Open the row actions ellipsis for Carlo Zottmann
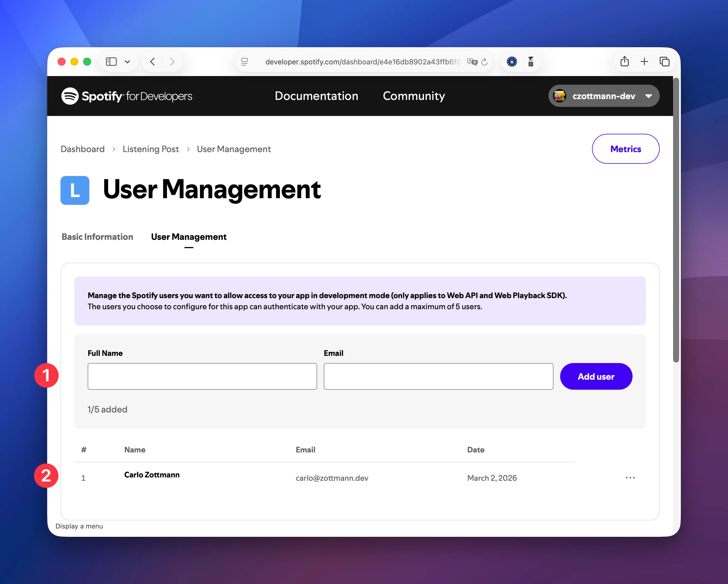The image size is (728, 584). coord(630,478)
